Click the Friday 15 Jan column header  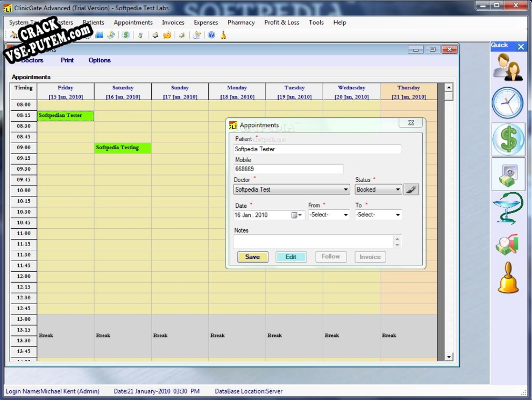[x=66, y=92]
